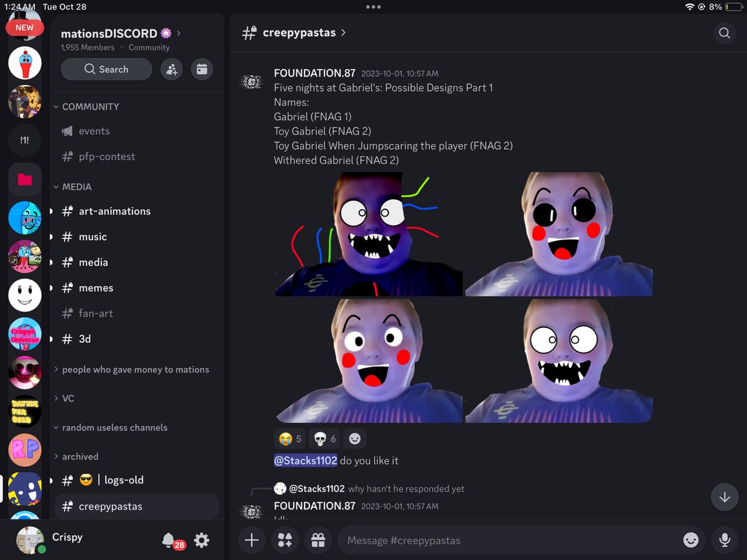The width and height of the screenshot is (747, 560).
Task: Jump to latest messages arrow button
Action: (725, 497)
